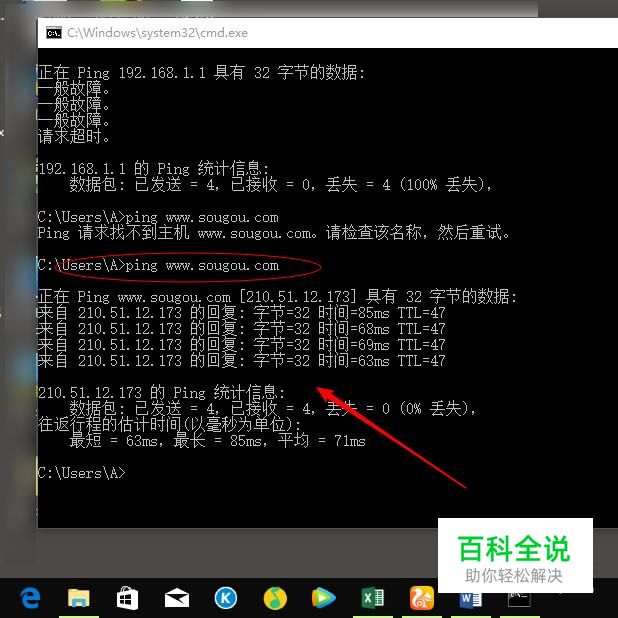The image size is (618, 618).
Task: Launch the yellow QQ Music taskbar icon
Action: (x=275, y=598)
